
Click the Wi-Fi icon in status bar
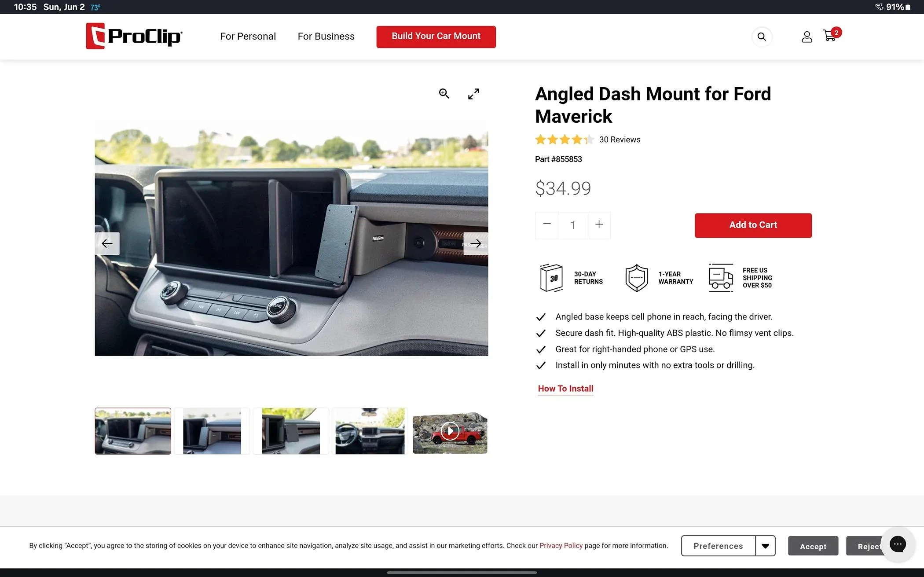(879, 7)
